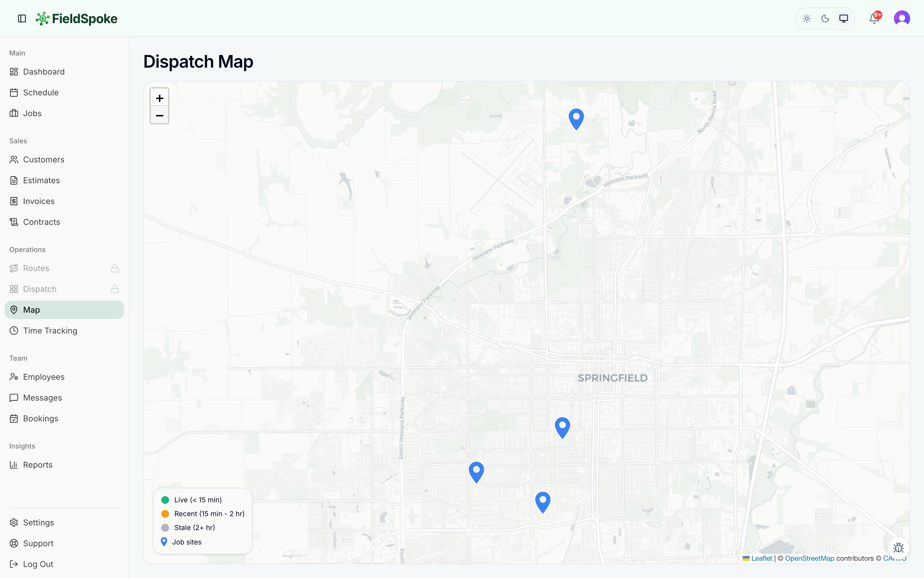Open Settings page
The height and width of the screenshot is (578, 924).
tap(64, 523)
